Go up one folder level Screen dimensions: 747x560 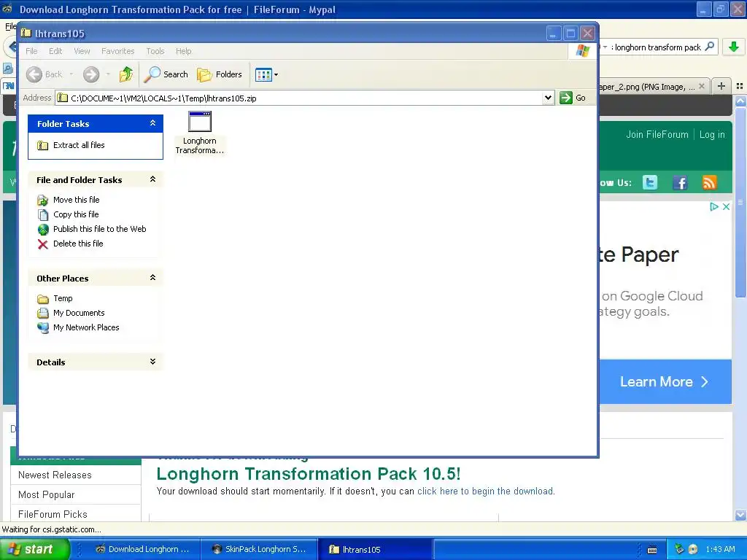(125, 74)
